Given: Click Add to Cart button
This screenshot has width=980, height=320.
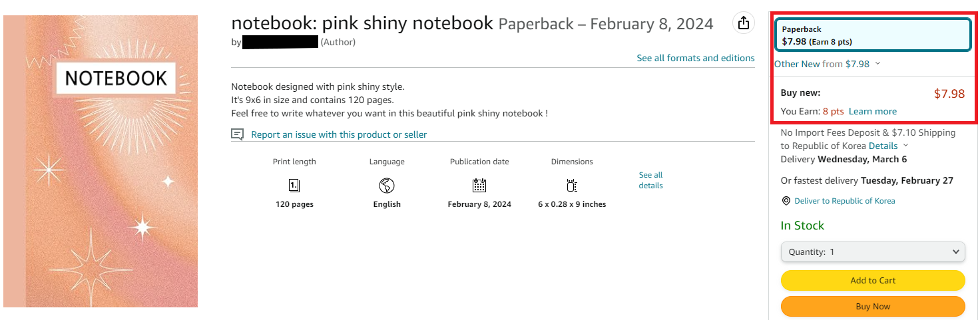Looking at the screenshot, I should [873, 281].
